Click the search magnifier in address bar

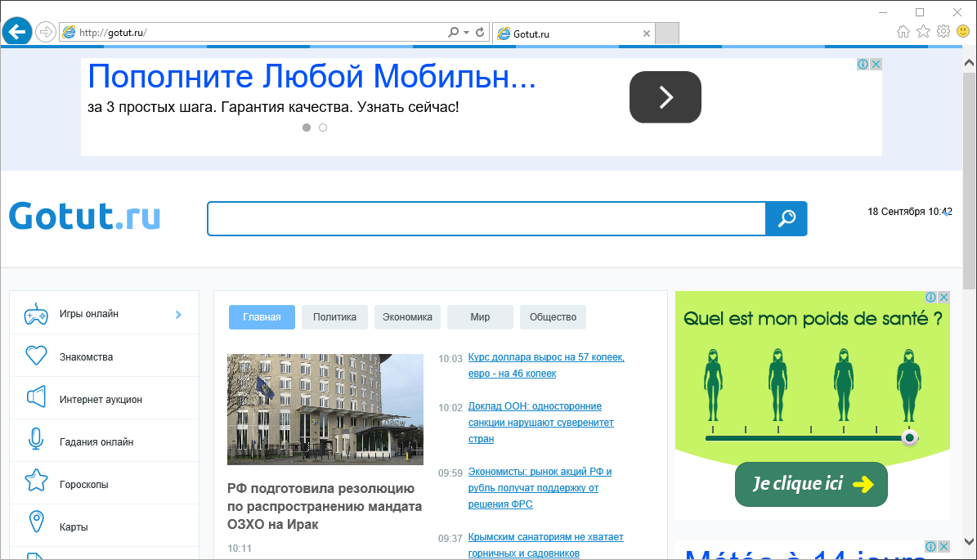tap(453, 32)
